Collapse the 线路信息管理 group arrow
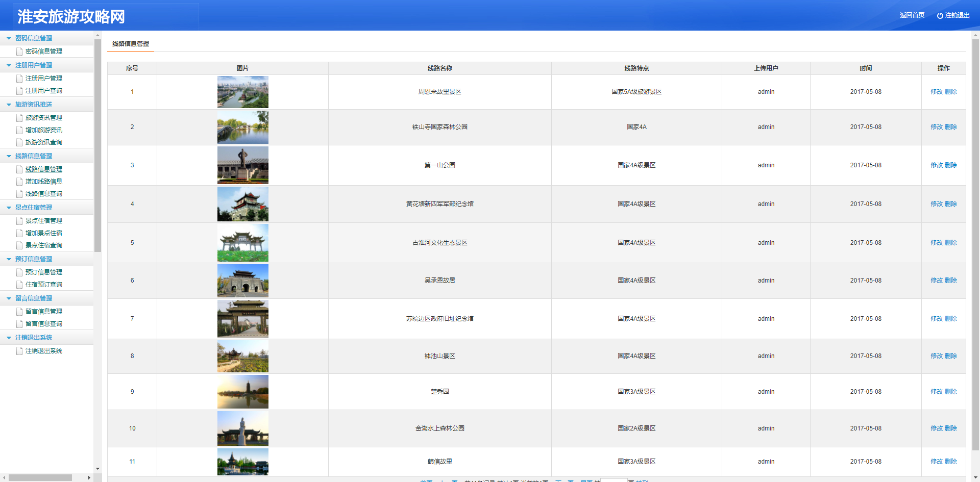This screenshot has width=980, height=482. 9,156
